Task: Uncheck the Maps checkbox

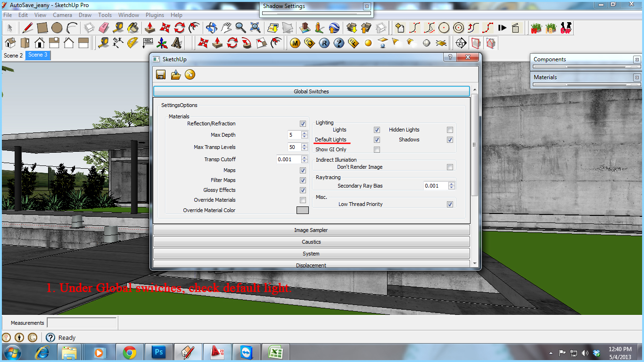Action: tap(303, 171)
